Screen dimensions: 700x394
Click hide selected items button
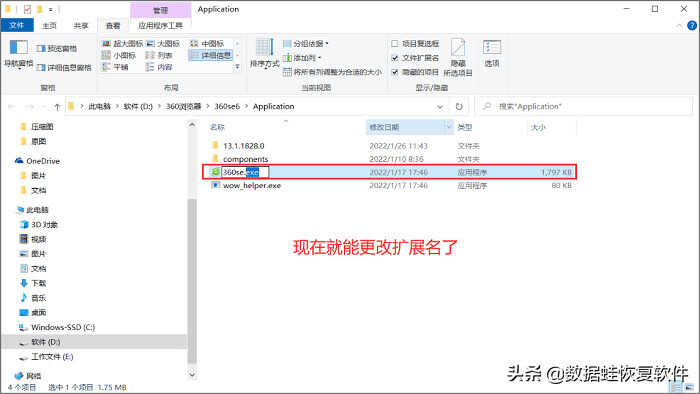(458, 57)
